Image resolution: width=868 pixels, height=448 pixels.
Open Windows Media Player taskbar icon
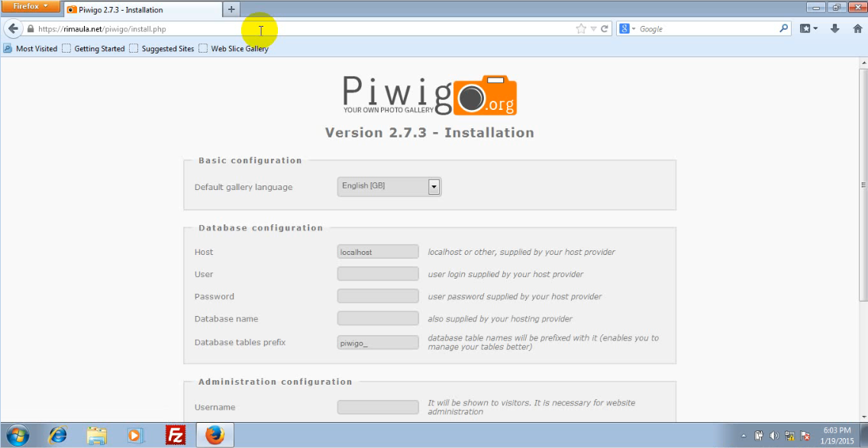pos(134,435)
